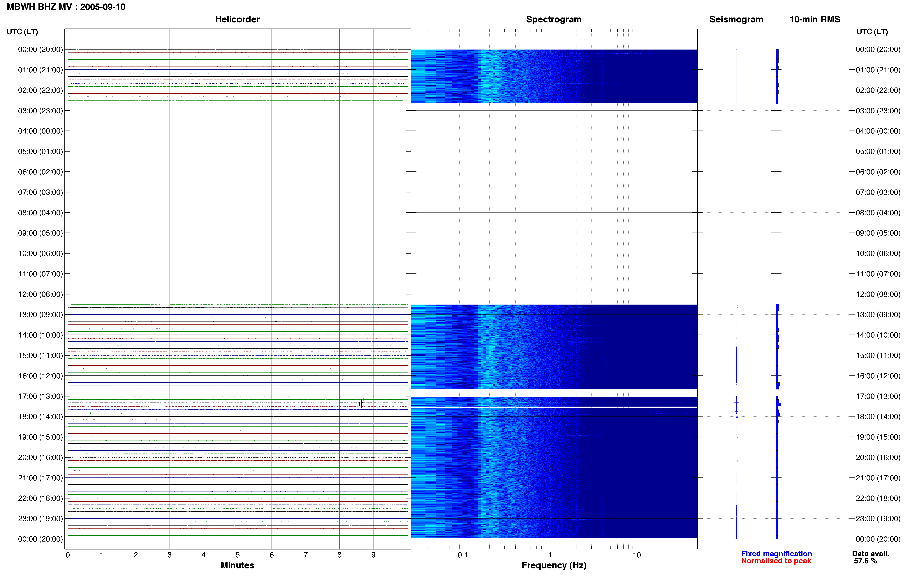
Task: Click the seismic event spike on the helicorder trace
Action: tap(362, 403)
